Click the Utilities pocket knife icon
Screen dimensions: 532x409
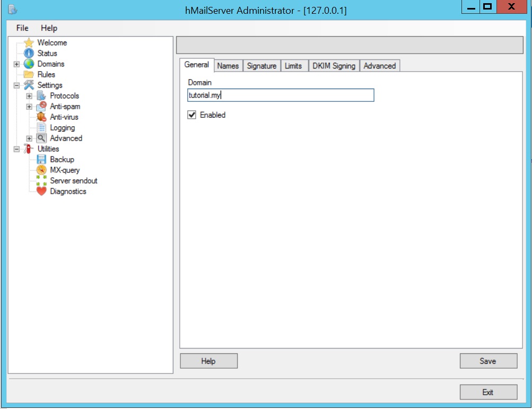pyautogui.click(x=29, y=149)
